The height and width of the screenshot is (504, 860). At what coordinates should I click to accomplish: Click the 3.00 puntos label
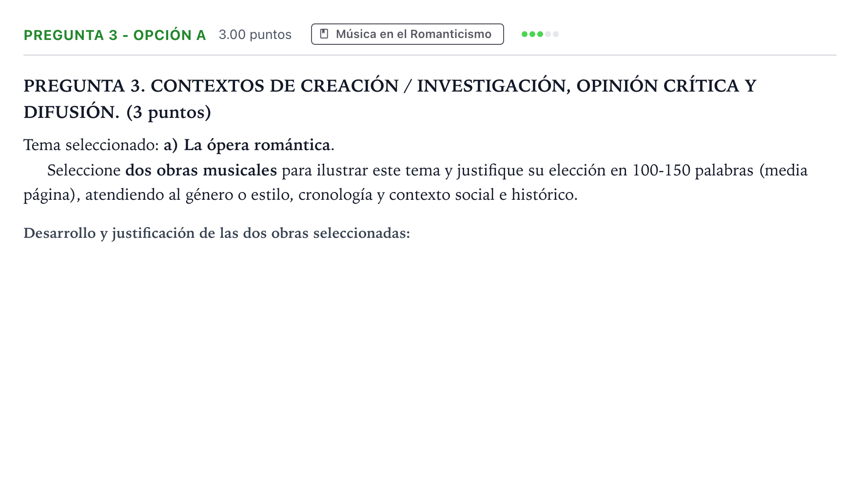(x=255, y=35)
